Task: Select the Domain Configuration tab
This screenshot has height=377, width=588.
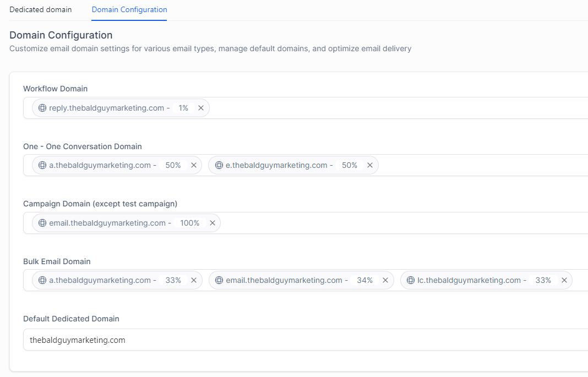Action: pyautogui.click(x=129, y=9)
